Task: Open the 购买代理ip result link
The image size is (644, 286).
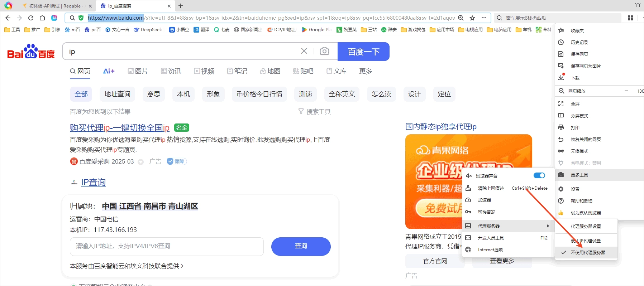Action: [119, 128]
